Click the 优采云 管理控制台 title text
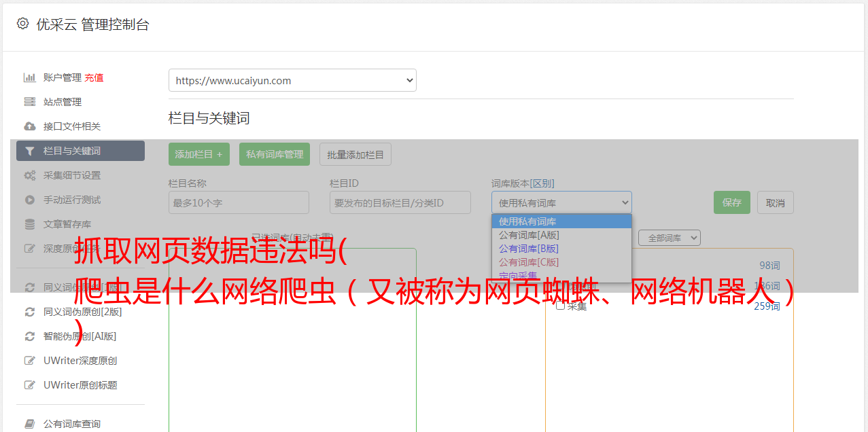 (92, 24)
